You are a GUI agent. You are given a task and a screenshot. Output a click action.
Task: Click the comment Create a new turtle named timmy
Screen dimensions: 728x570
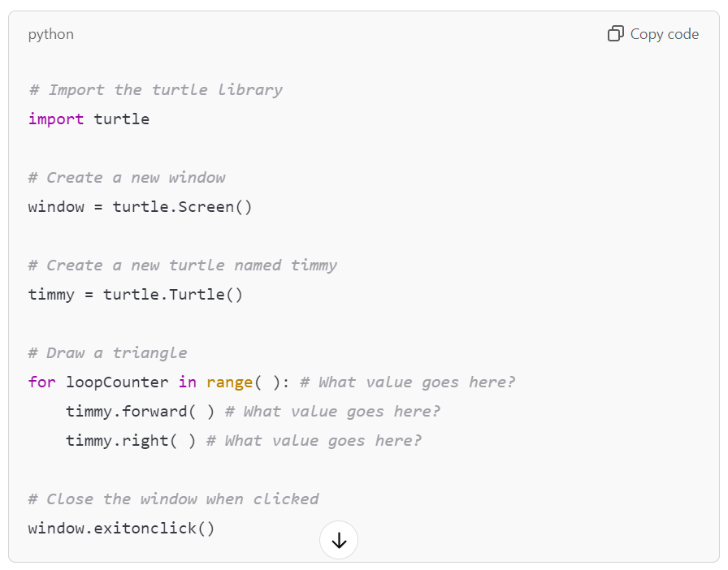tap(183, 265)
